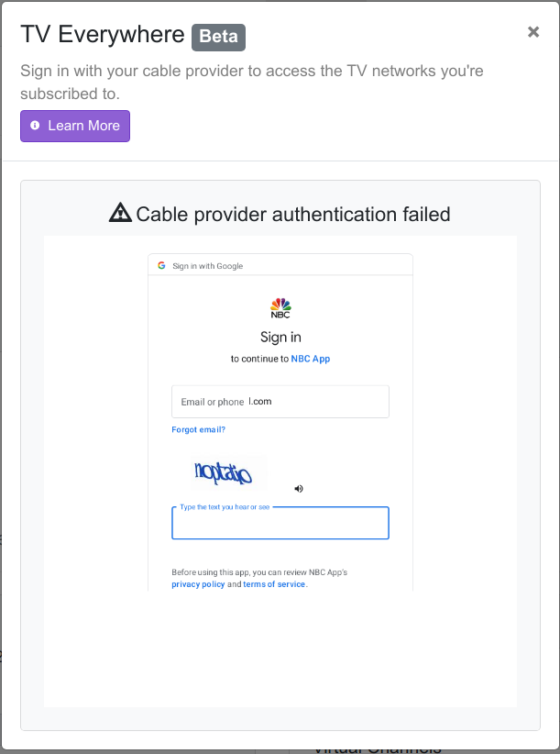Click the captcha image
This screenshot has height=754, width=560.
coord(223,473)
